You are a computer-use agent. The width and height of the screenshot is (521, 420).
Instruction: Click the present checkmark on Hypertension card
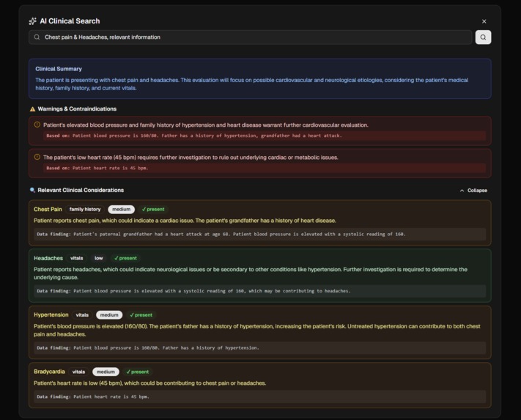point(141,315)
